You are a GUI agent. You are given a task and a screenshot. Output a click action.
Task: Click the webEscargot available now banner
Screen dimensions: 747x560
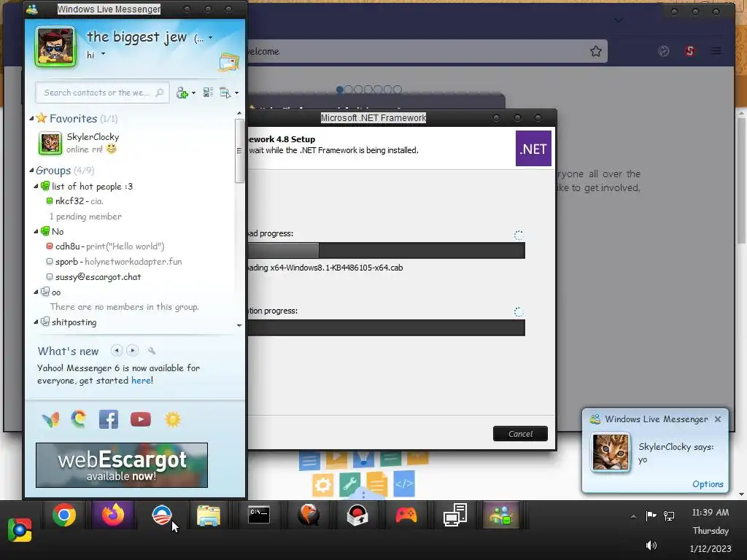[122, 465]
